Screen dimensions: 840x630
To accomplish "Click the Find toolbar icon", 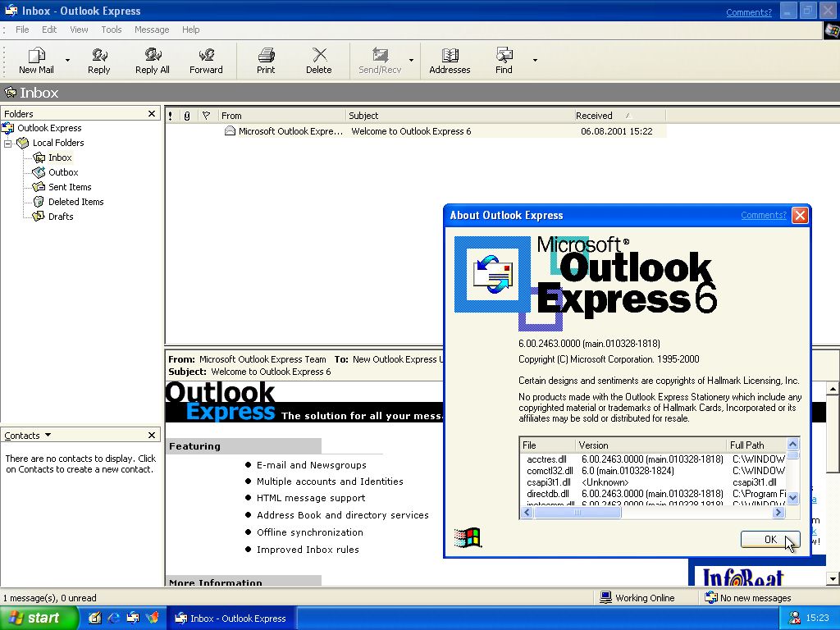I will [504, 56].
